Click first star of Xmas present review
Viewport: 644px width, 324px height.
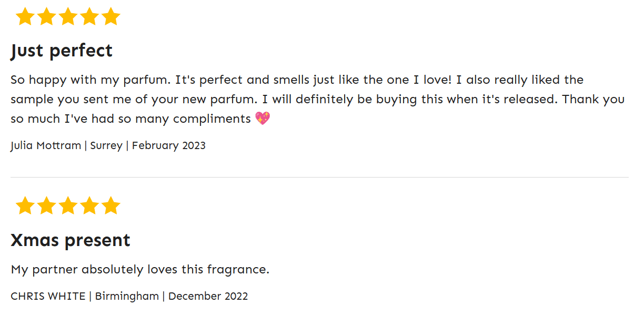point(25,206)
